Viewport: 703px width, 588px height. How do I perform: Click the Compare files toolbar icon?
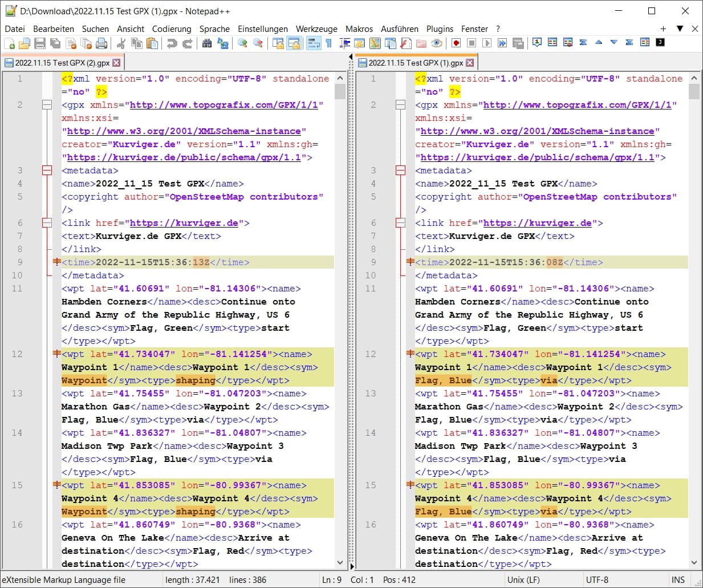pos(552,43)
